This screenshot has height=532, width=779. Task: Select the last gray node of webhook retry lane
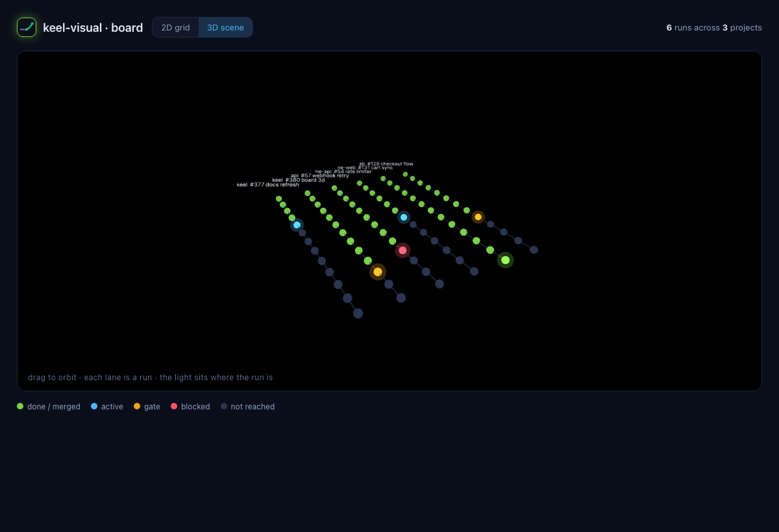439,284
